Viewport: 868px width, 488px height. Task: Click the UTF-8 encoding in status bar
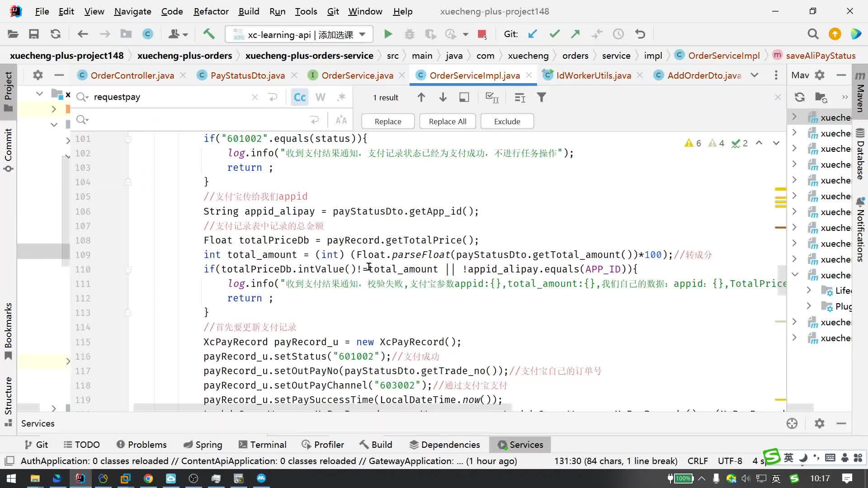click(x=730, y=461)
